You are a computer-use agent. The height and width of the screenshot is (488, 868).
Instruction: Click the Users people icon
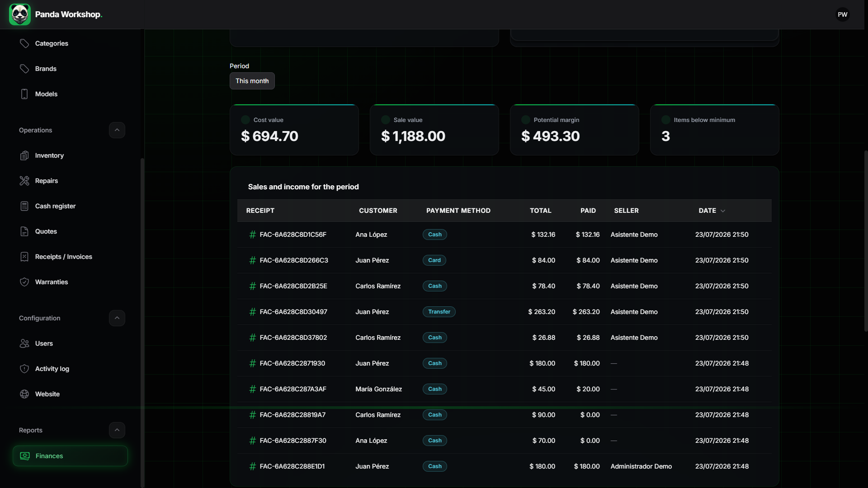tap(24, 343)
